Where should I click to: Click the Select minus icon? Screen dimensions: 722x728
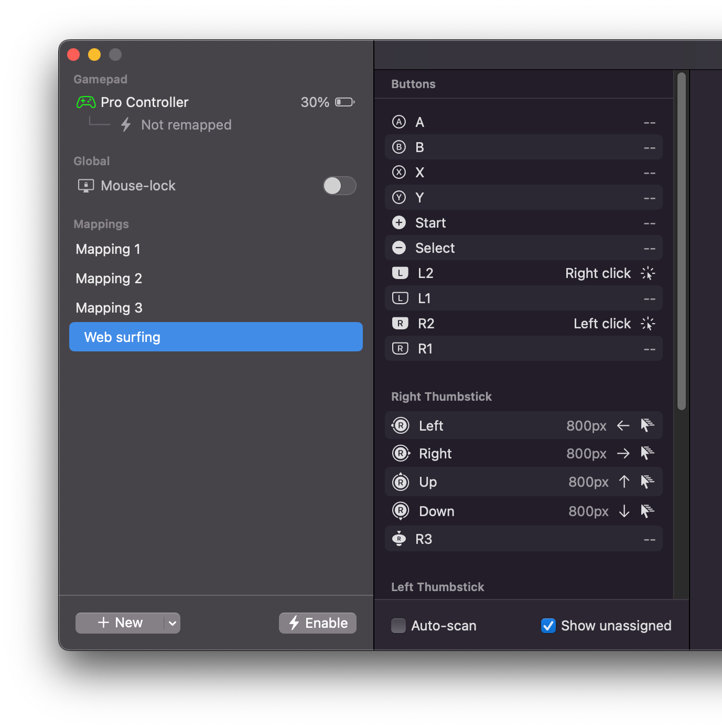399,248
